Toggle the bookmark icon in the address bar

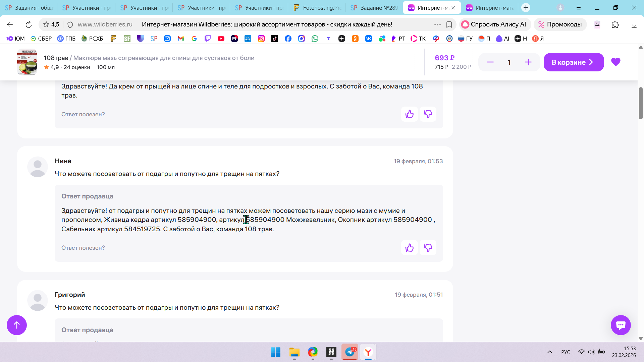tap(449, 24)
